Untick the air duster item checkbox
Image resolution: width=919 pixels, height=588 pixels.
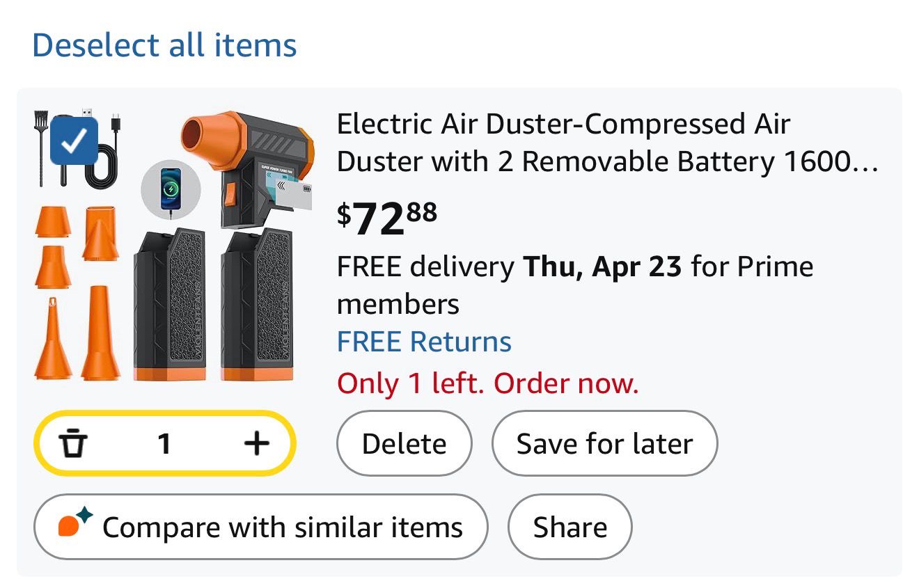coord(74,141)
